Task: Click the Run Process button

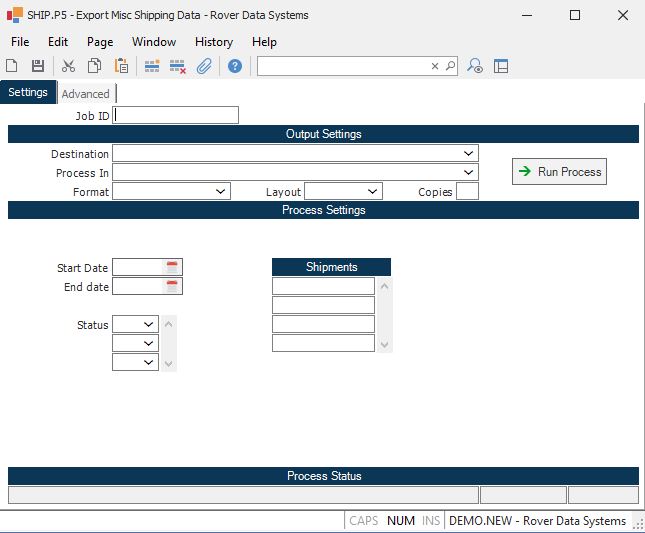Action: pos(559,172)
